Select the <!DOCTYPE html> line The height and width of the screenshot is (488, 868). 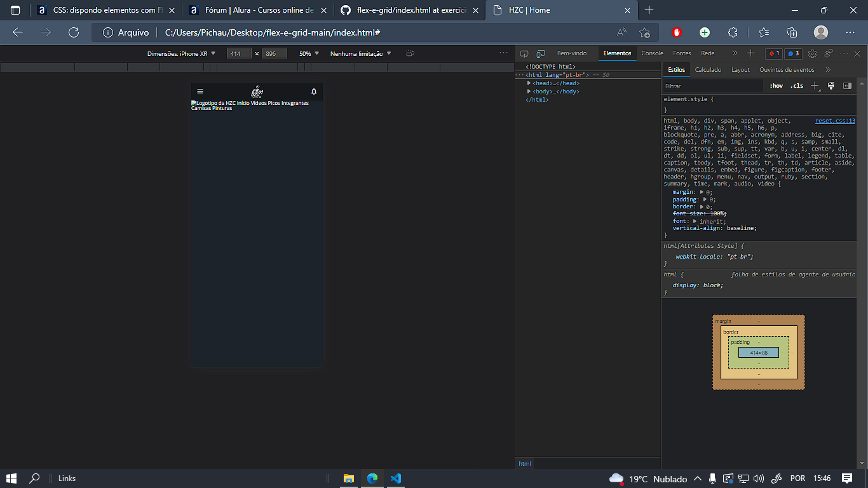click(550, 67)
